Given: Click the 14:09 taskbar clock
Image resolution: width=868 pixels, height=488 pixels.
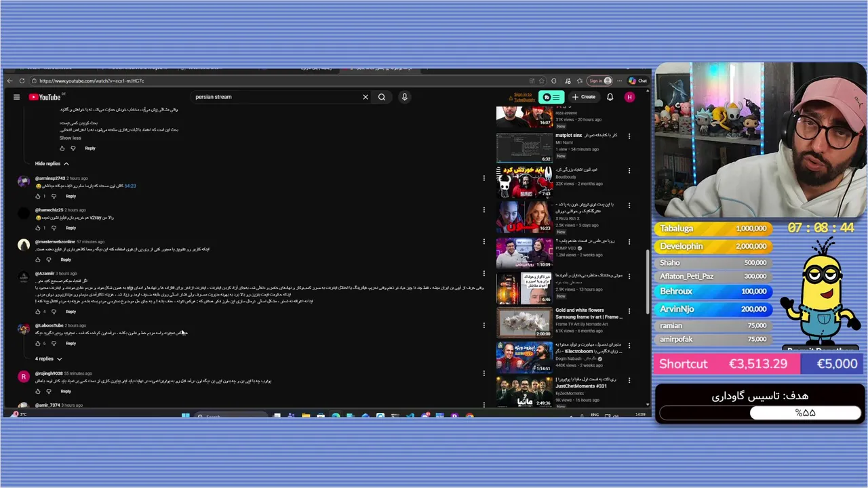Looking at the screenshot, I should [x=640, y=415].
